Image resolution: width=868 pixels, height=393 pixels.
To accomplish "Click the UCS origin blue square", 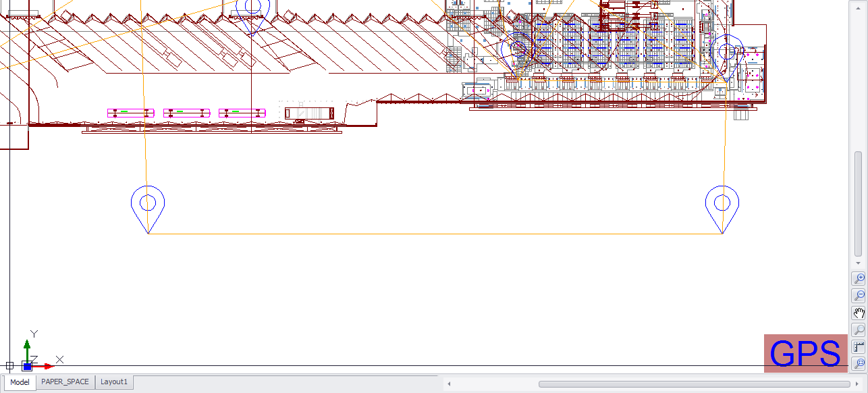I will pyautogui.click(x=27, y=366).
